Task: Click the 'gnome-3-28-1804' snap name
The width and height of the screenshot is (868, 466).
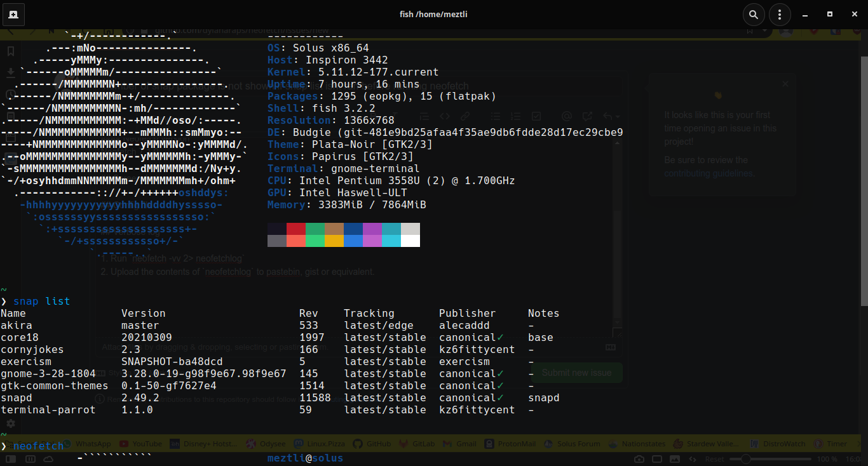Action: pos(48,373)
